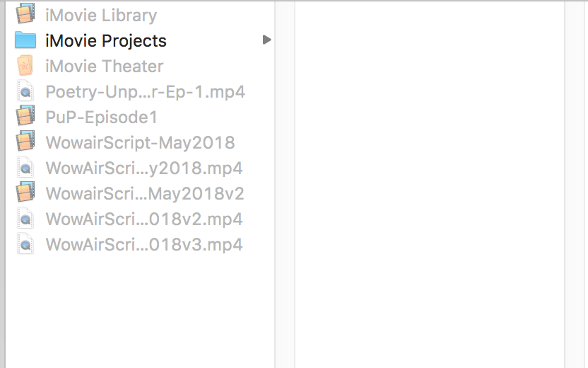
Task: Select the iMovie Theater name label
Action: tap(105, 66)
